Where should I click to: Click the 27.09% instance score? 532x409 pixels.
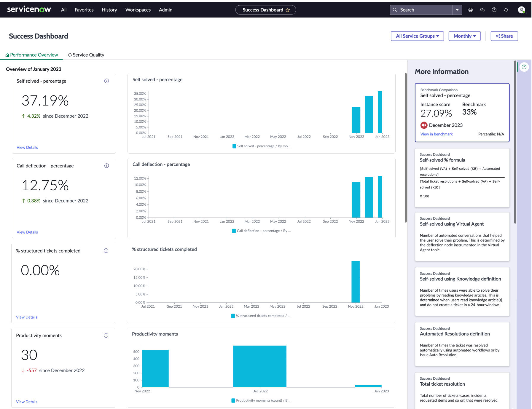pyautogui.click(x=436, y=113)
